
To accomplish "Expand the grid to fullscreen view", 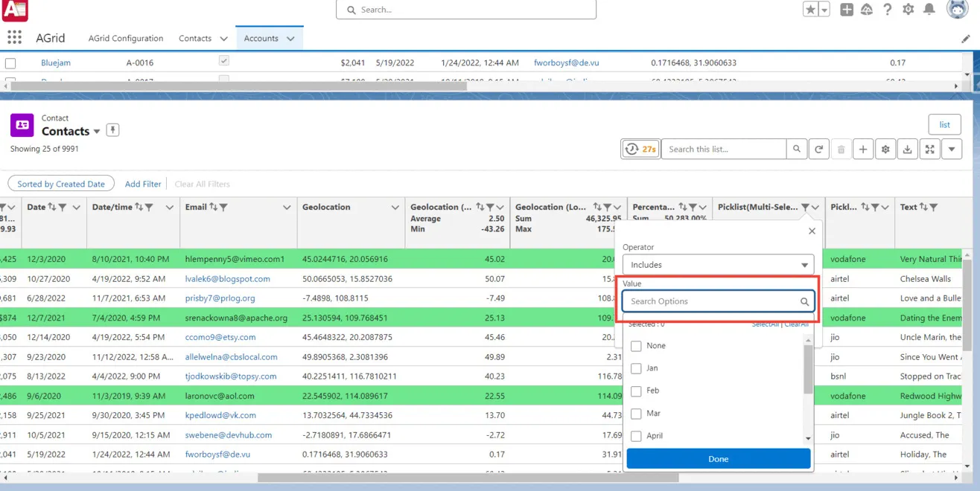I will [x=929, y=148].
